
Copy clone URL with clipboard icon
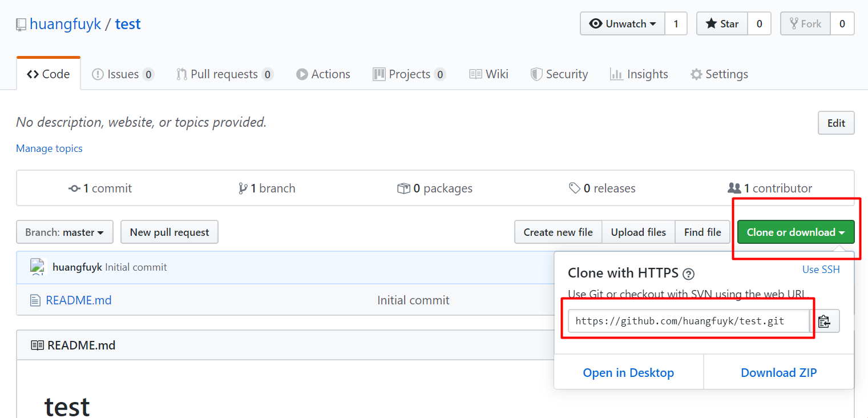(825, 321)
